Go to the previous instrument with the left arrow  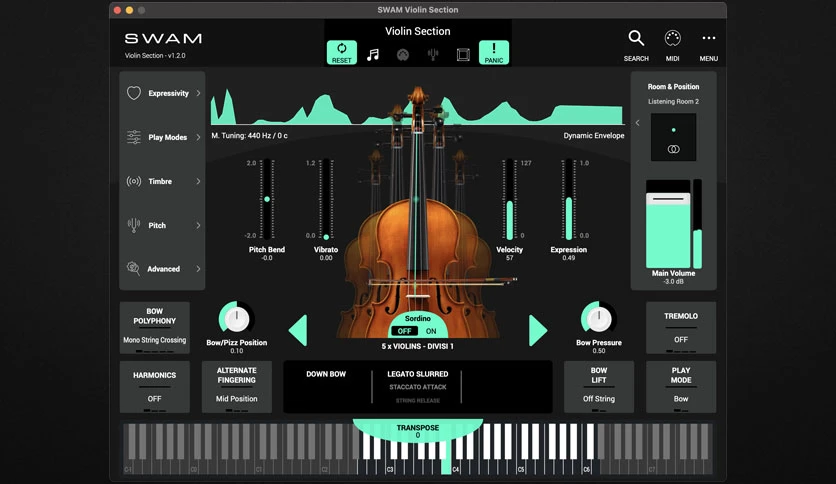298,330
